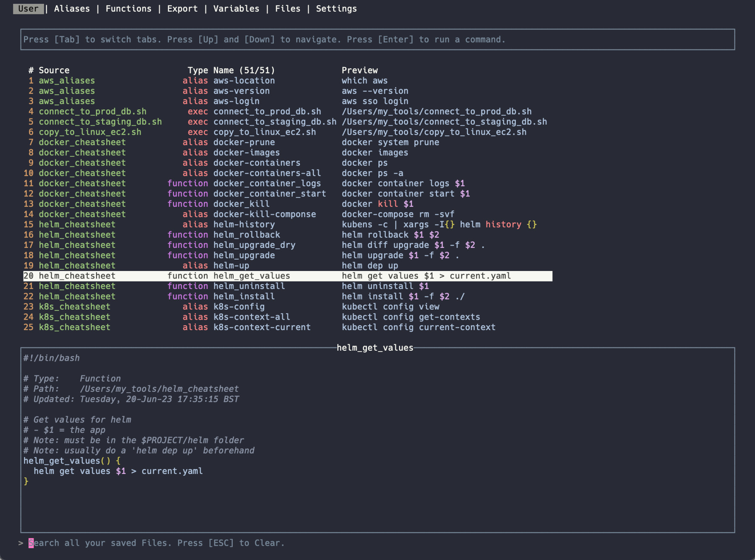Select the aws-location alias row
The height and width of the screenshot is (560, 755).
244,81
